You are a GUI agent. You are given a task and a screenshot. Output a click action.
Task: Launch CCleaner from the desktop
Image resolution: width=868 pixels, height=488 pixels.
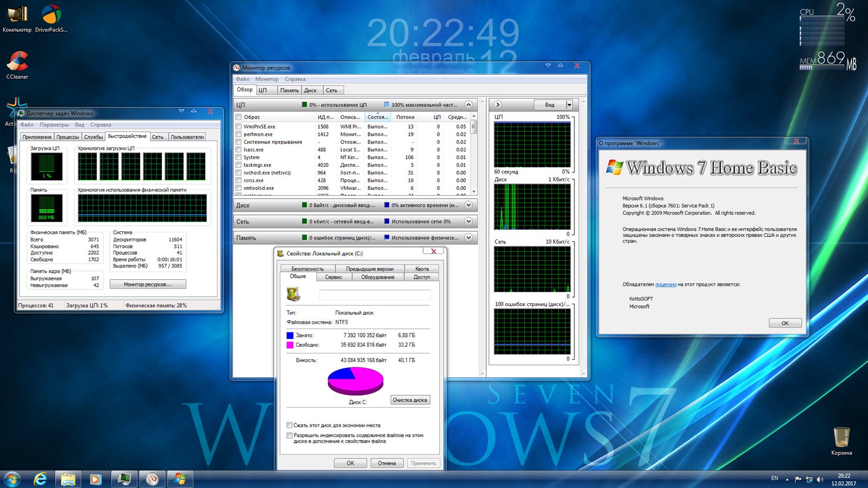click(17, 65)
